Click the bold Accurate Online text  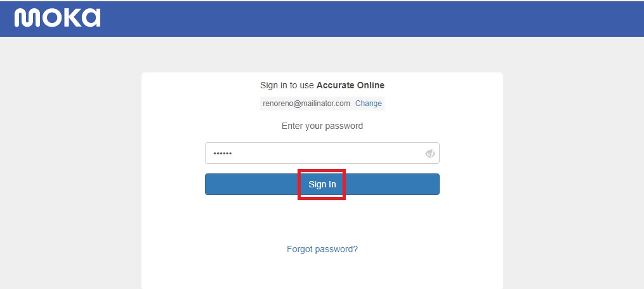click(350, 86)
